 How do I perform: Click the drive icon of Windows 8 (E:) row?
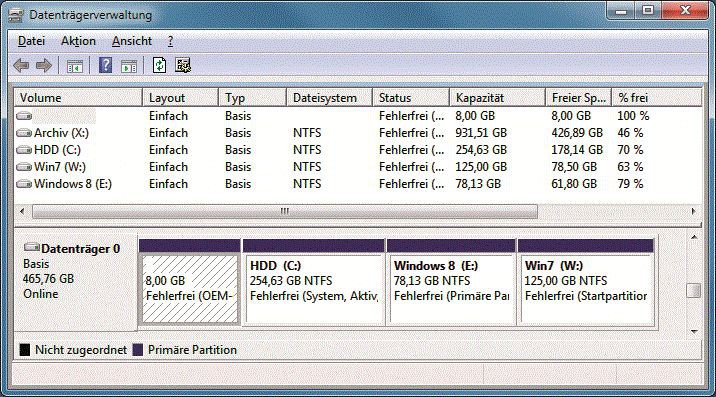24,184
